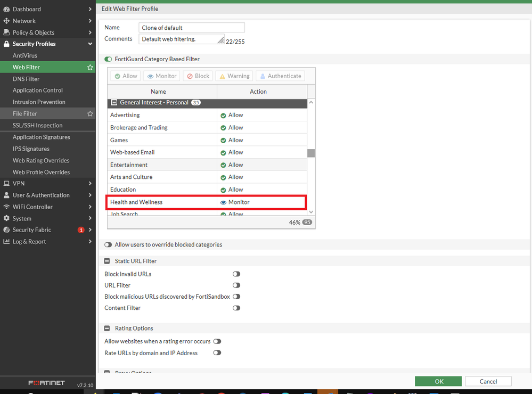The width and height of the screenshot is (532, 394).
Task: Disable FortiGuard Category Based Filter toggle
Action: click(109, 59)
